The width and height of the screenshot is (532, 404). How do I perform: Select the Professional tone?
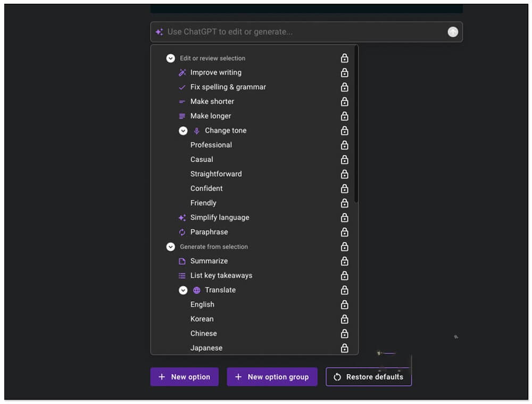tap(211, 145)
